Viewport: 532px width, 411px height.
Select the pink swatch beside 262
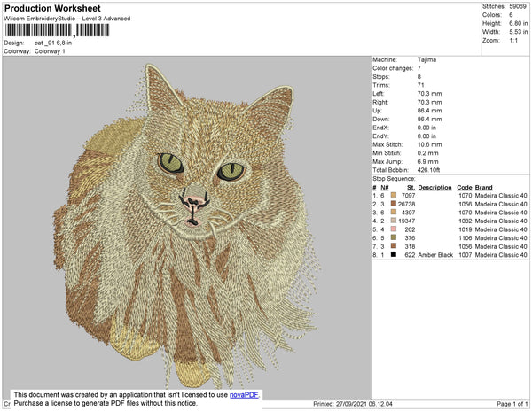[394, 229]
